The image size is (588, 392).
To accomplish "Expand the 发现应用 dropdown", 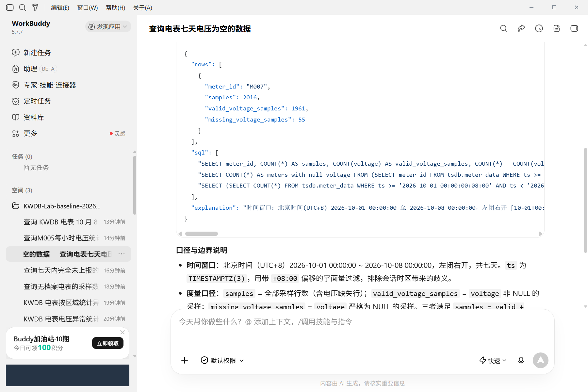I will [108, 26].
